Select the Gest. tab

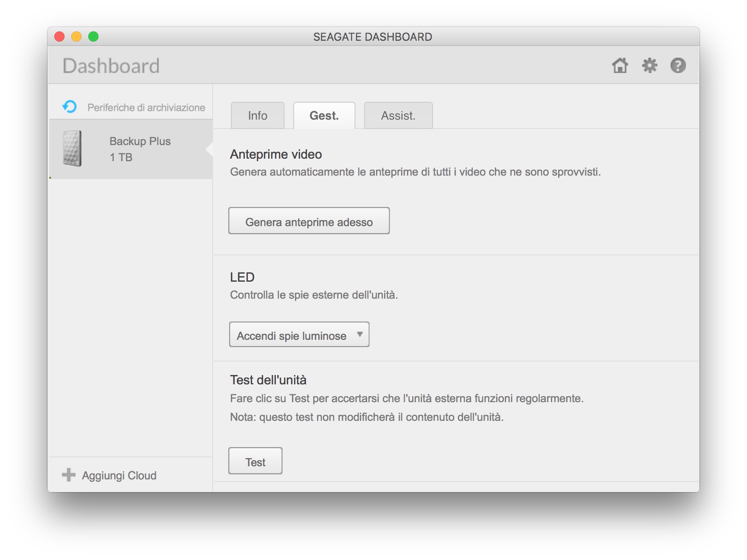point(324,116)
